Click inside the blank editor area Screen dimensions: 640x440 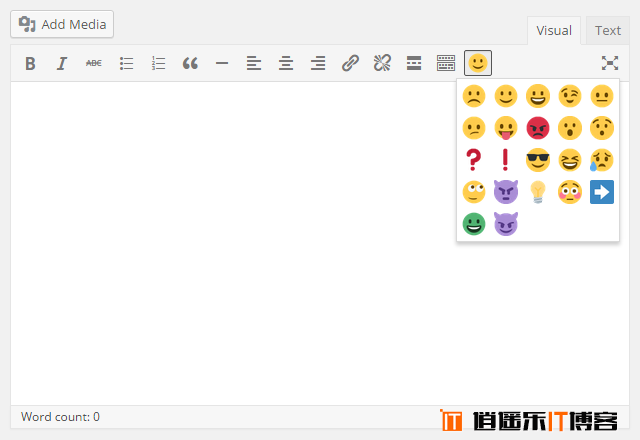point(230,250)
